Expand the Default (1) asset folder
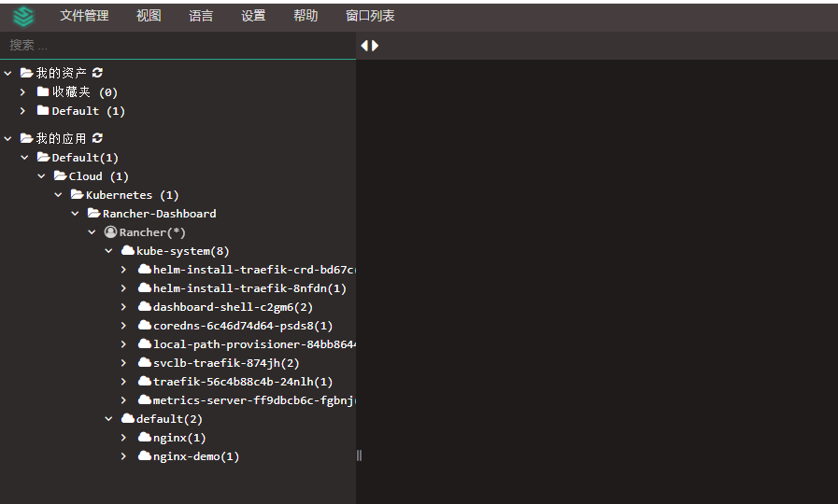The width and height of the screenshot is (838, 504). (x=22, y=110)
